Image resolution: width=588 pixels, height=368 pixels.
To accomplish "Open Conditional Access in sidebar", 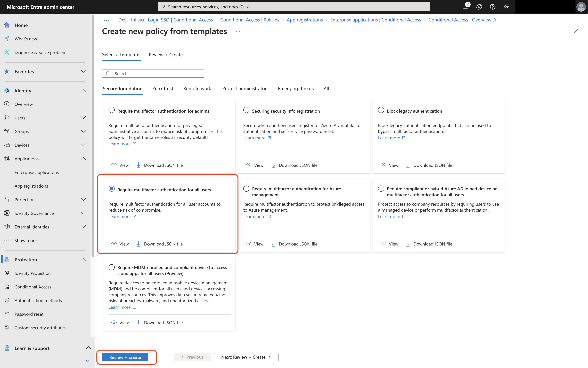I will tap(33, 287).
